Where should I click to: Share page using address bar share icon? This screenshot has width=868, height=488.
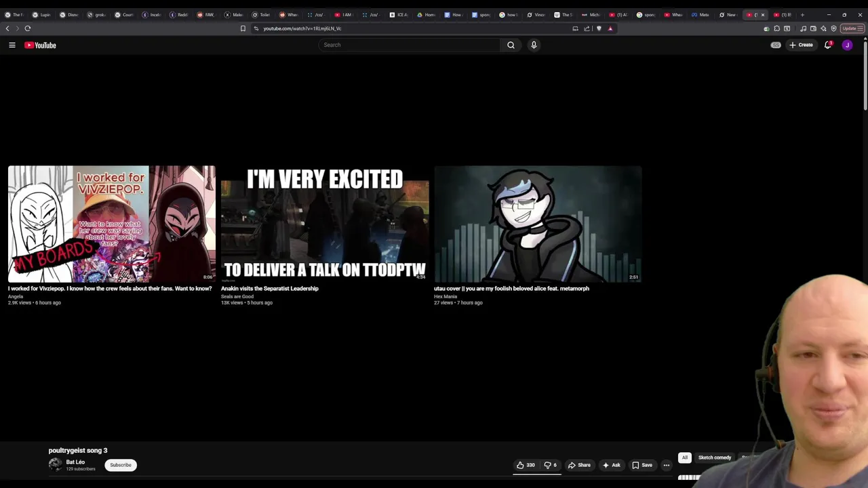click(x=587, y=28)
